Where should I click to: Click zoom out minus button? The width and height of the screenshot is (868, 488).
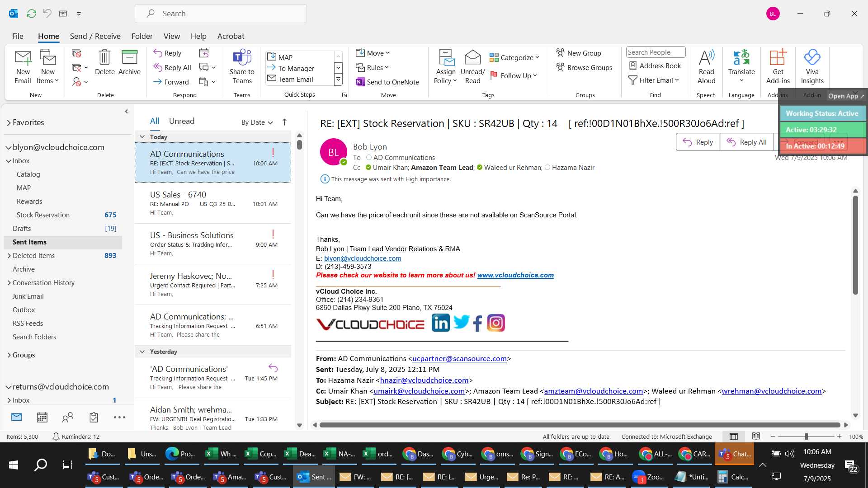(773, 436)
